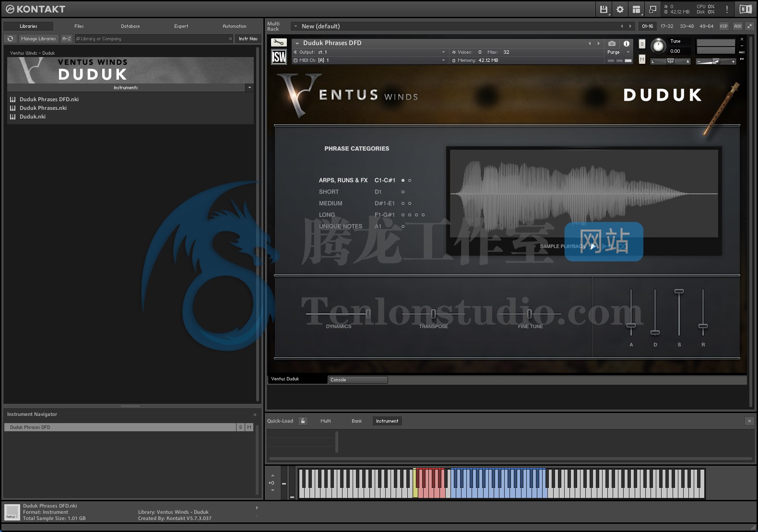Select previous instrument arrow in header

pos(590,43)
